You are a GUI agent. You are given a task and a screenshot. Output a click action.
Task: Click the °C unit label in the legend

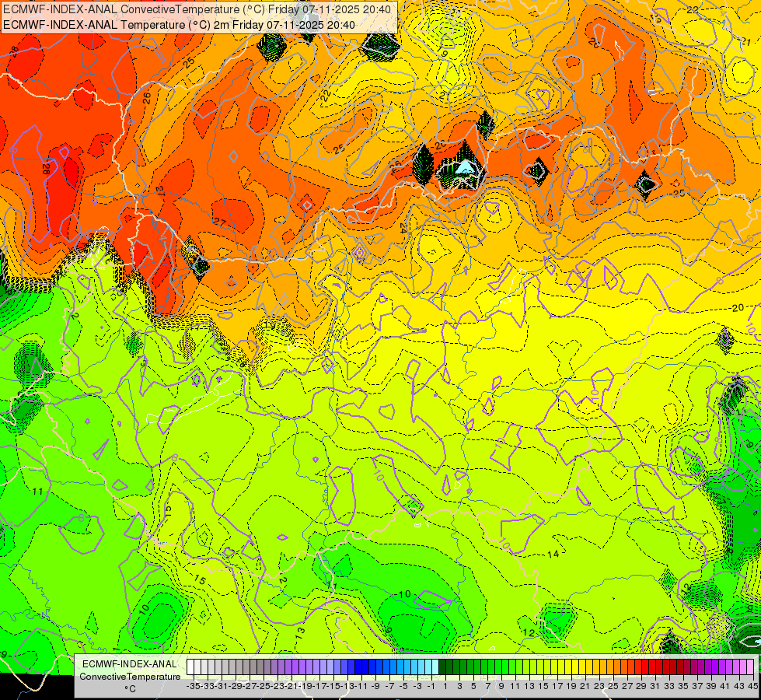coord(130,689)
